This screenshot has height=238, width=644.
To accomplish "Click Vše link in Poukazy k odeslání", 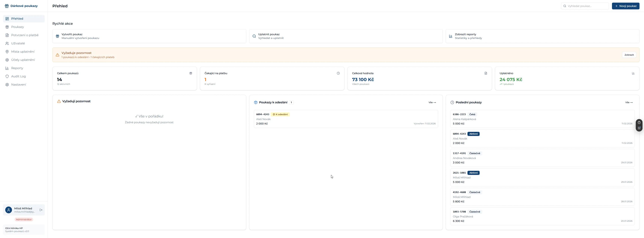I will tap(432, 102).
